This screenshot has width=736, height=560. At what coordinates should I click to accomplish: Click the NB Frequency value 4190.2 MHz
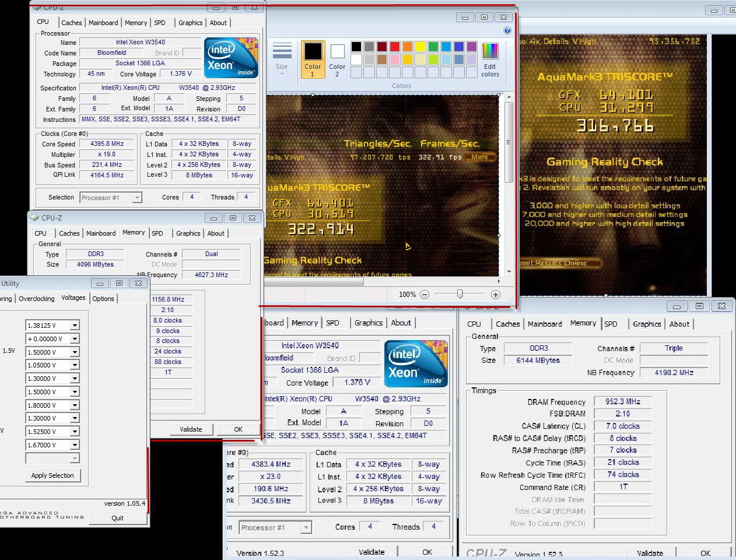(674, 372)
